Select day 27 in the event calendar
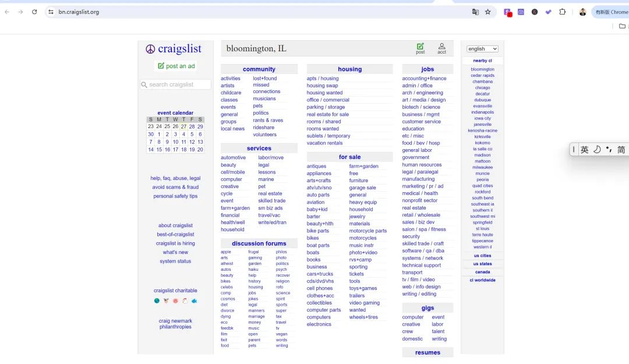Viewport: 629px width, 364px height. point(183,126)
